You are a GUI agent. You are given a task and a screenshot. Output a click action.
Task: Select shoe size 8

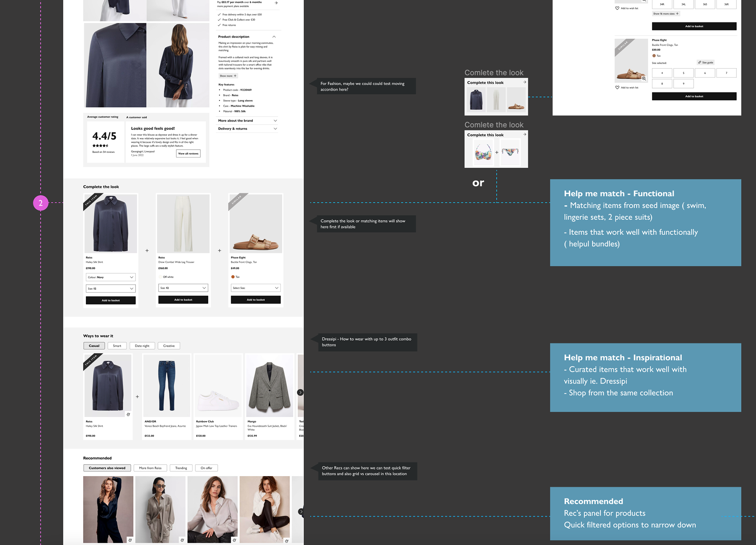662,83
